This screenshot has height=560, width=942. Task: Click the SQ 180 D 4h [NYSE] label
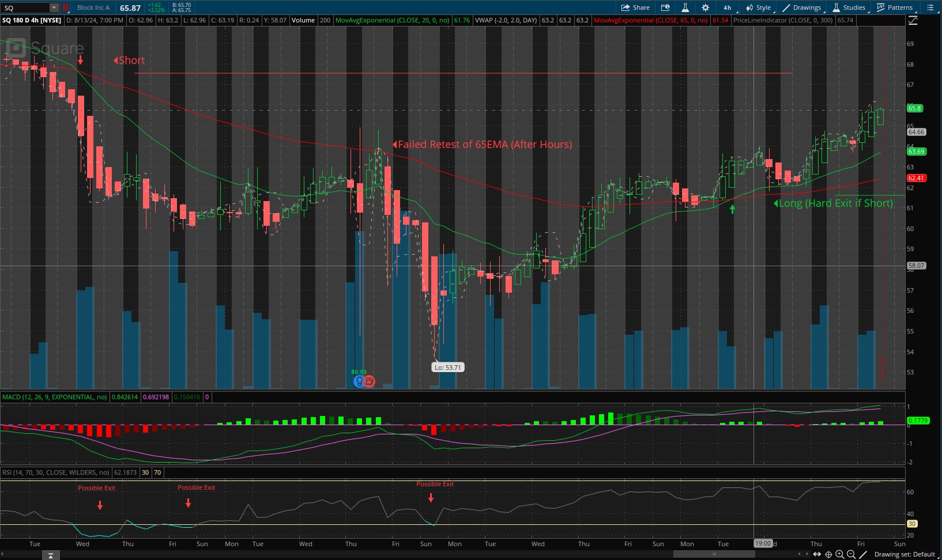pos(32,20)
